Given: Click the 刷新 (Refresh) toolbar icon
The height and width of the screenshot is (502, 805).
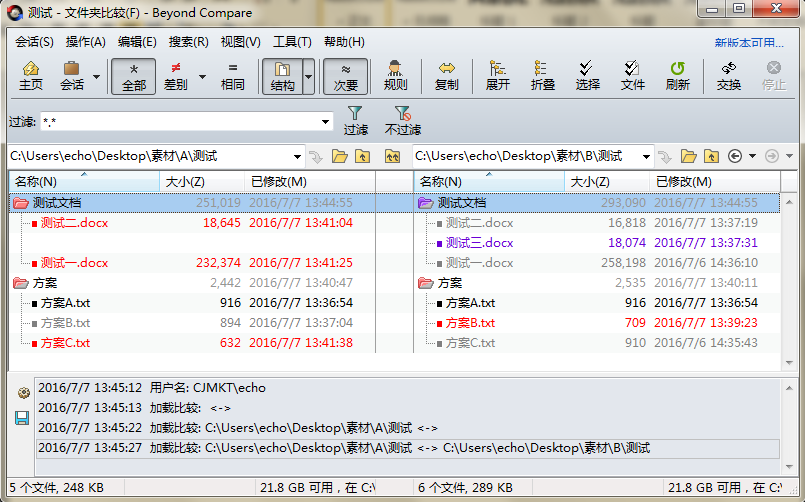Looking at the screenshot, I should [677, 75].
